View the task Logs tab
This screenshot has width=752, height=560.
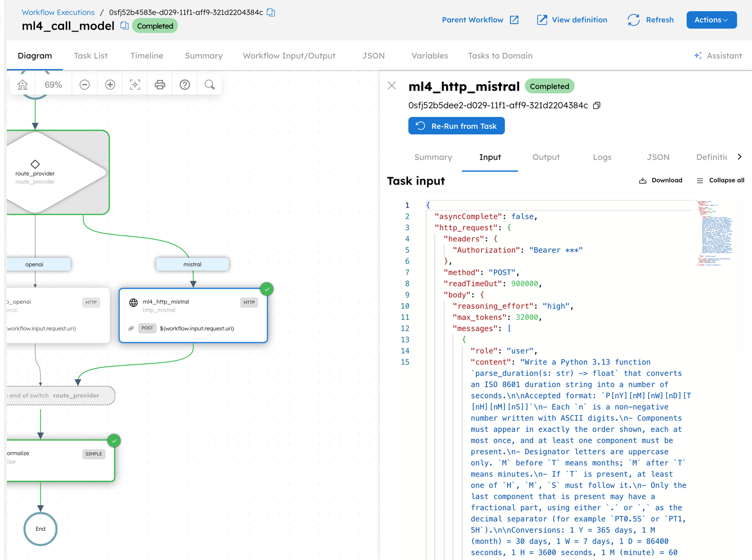click(602, 157)
